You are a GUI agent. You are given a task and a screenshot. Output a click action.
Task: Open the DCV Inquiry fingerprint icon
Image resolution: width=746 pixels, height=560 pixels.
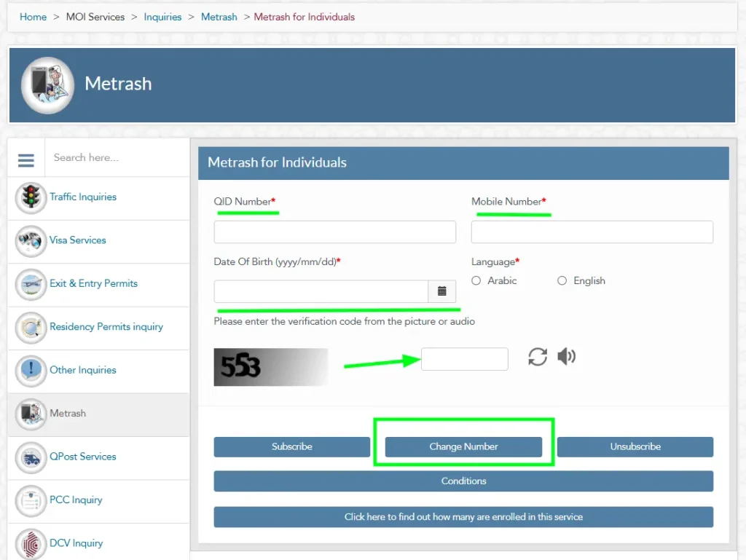[30, 543]
